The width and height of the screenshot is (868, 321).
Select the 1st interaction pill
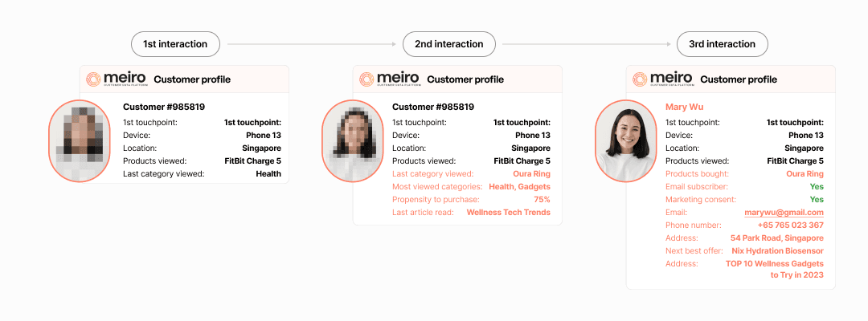tap(175, 44)
